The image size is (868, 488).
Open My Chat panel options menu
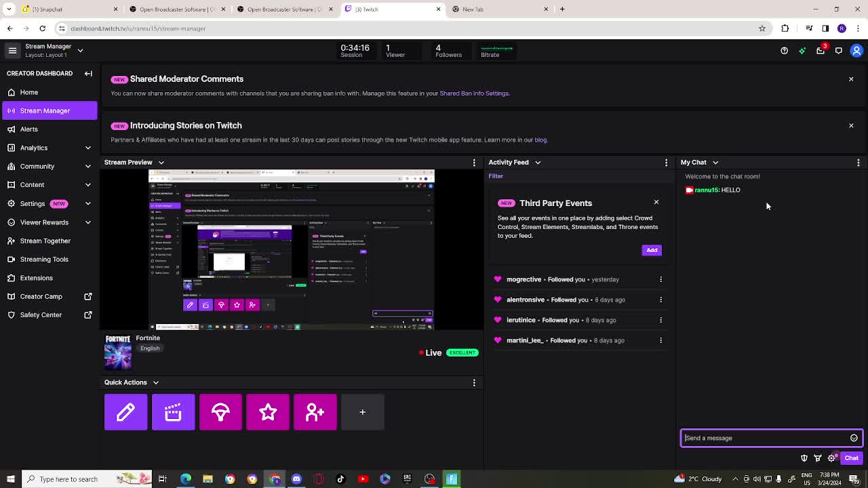point(859,163)
